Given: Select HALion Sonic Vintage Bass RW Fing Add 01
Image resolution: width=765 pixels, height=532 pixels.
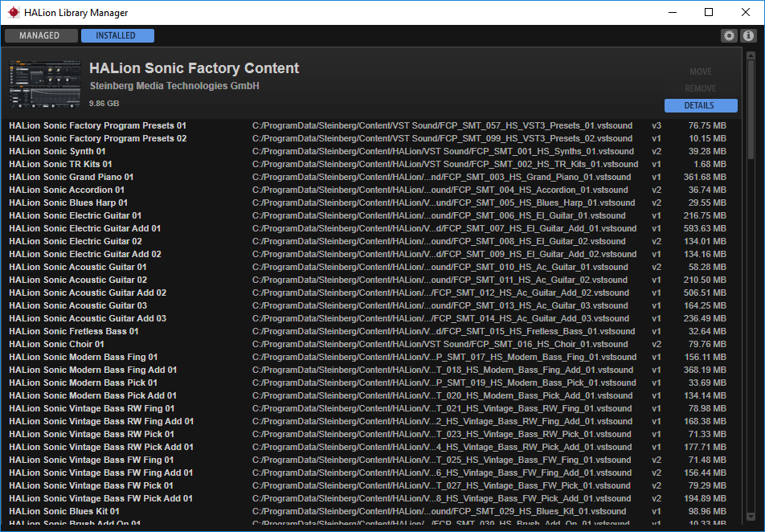Looking at the screenshot, I should click(x=101, y=421).
